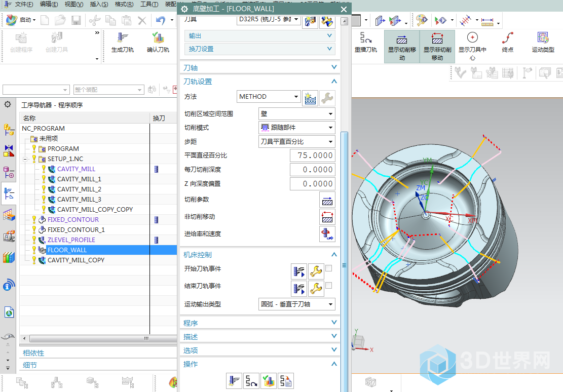Expand the Description (描述) section
The height and width of the screenshot is (392, 563).
(x=260, y=336)
